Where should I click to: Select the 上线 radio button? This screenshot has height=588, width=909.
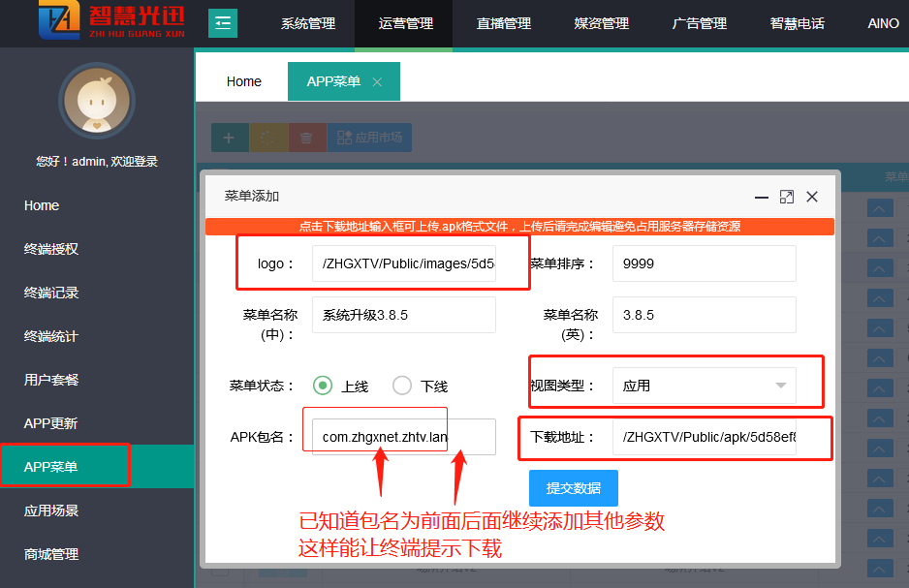pyautogui.click(x=323, y=386)
